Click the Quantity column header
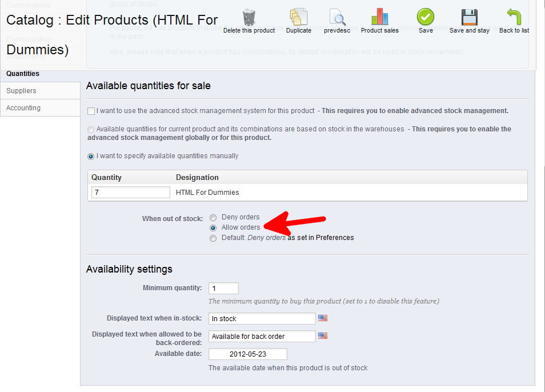This screenshot has width=545, height=392. pos(106,177)
